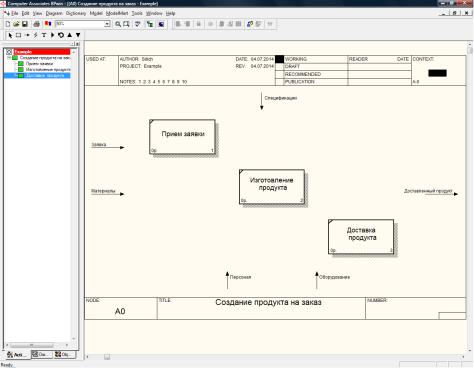Select the Text tool

pos(44,35)
